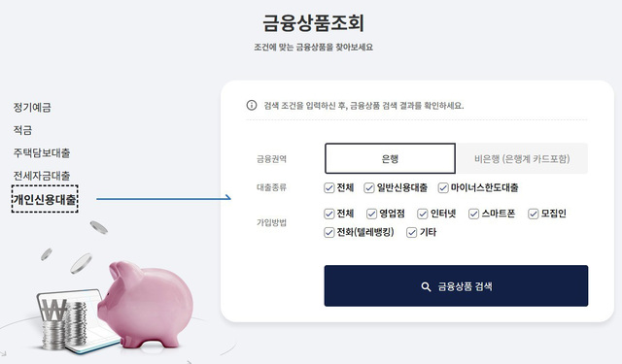Click the 금융상품 검색 button
This screenshot has height=364, width=622.
456,286
